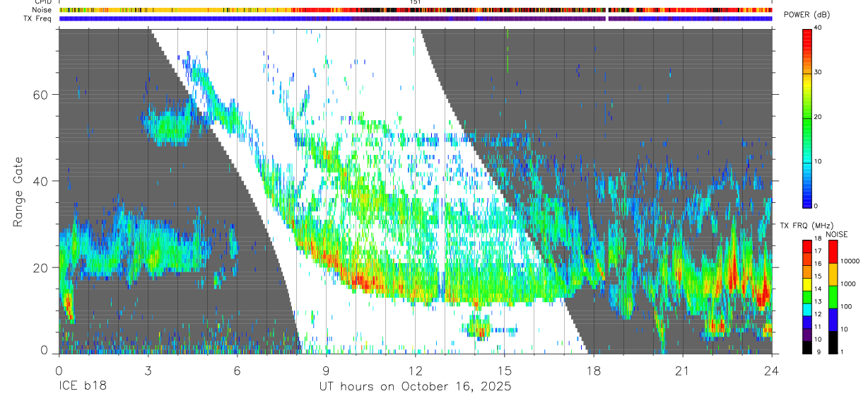Select the purple 10-11 MHz frequency swatch
This screenshot has height=401, width=868.
[x=807, y=334]
